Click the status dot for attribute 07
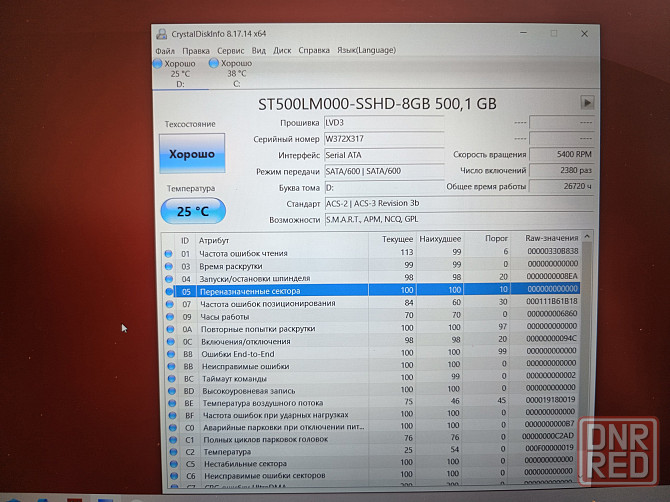 [x=170, y=304]
